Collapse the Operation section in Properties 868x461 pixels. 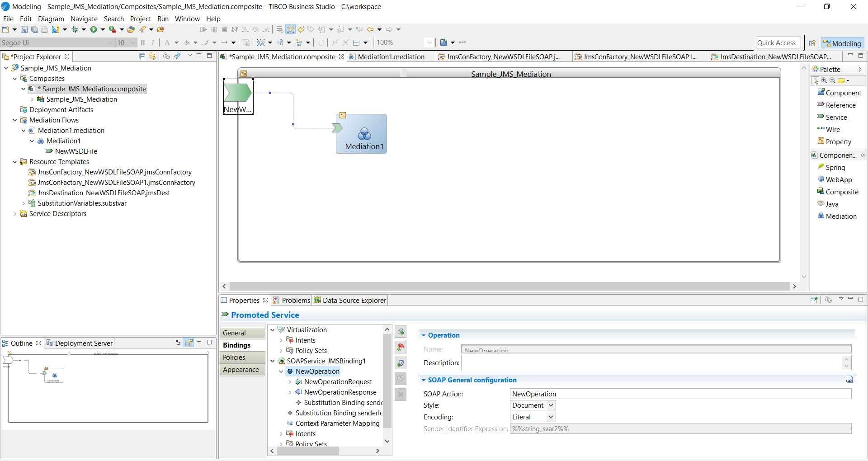coord(424,335)
